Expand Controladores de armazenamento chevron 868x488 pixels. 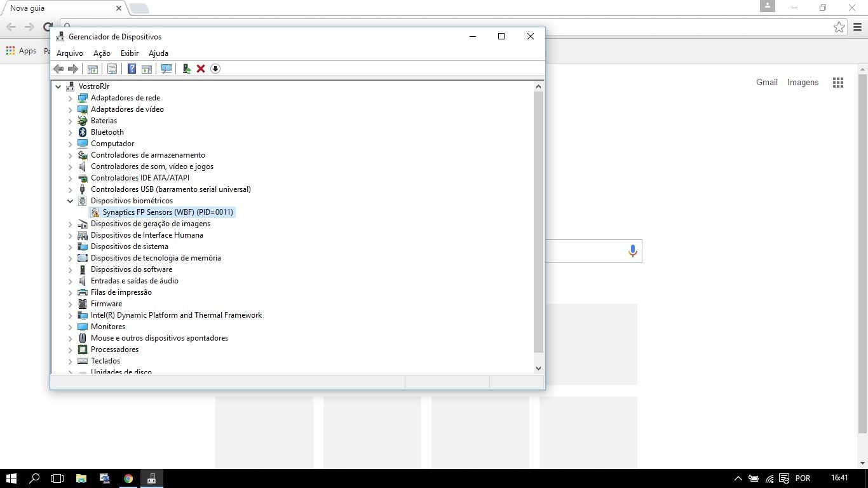(70, 155)
